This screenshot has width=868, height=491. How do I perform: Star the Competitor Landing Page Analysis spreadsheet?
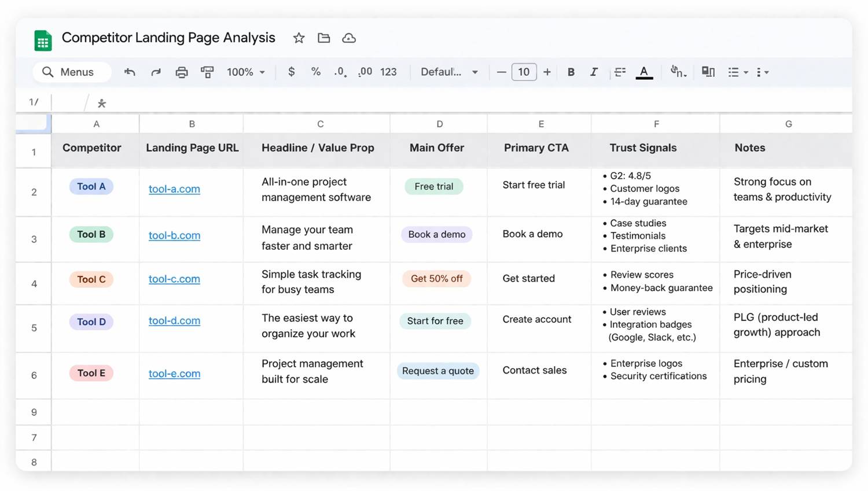tap(298, 38)
